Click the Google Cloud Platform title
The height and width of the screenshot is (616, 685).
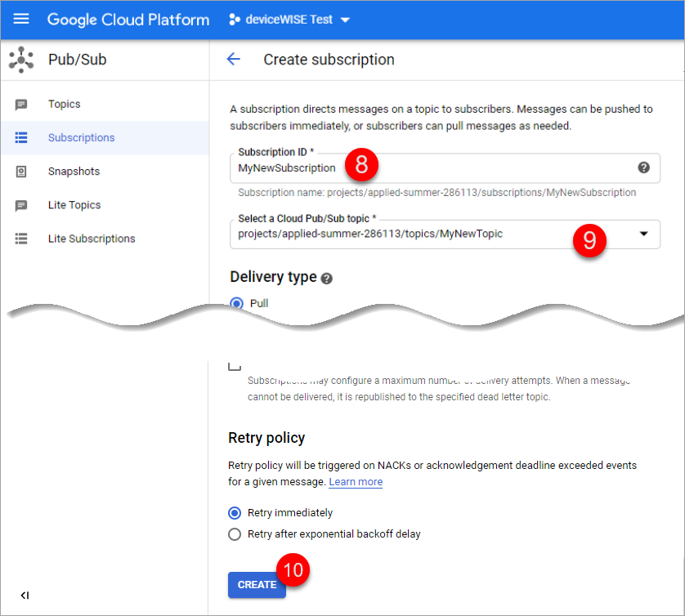point(128,20)
